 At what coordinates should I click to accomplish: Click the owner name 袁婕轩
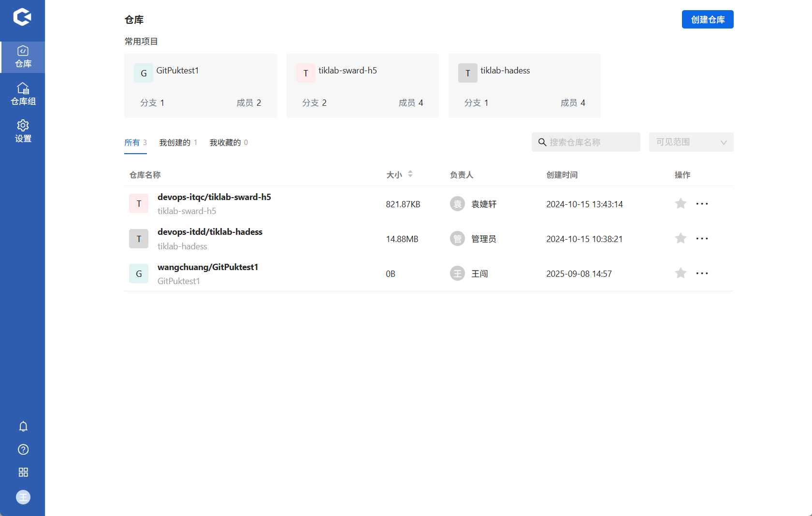click(484, 204)
